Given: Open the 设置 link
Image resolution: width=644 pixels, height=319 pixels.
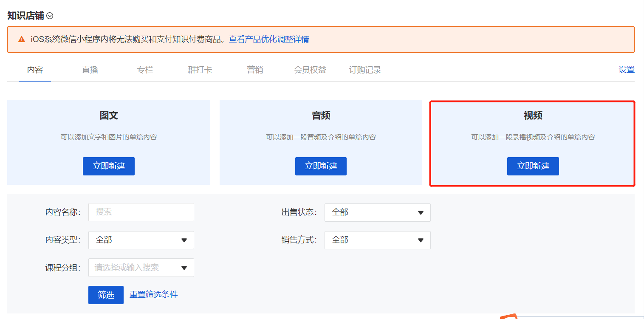Looking at the screenshot, I should coord(627,70).
